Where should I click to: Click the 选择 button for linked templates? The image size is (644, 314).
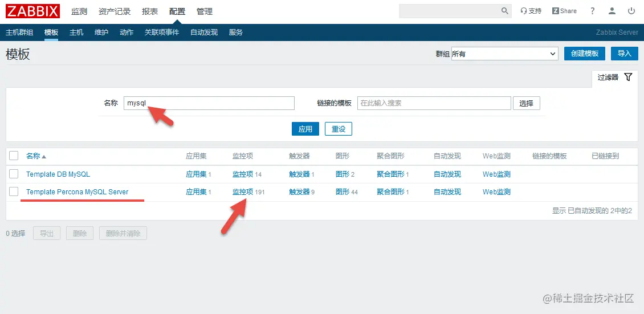coord(527,103)
